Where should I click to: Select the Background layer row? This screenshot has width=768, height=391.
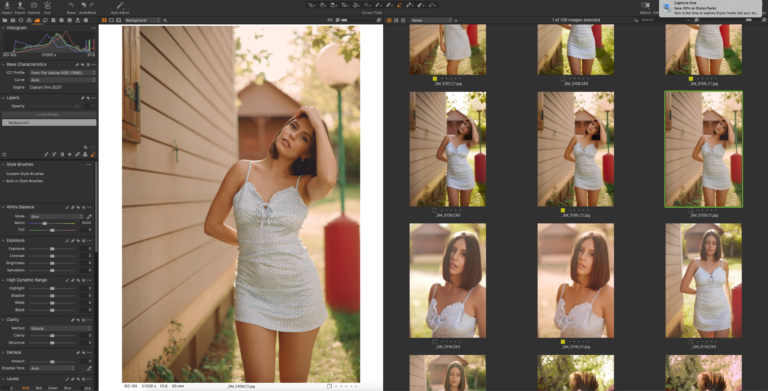[49, 122]
